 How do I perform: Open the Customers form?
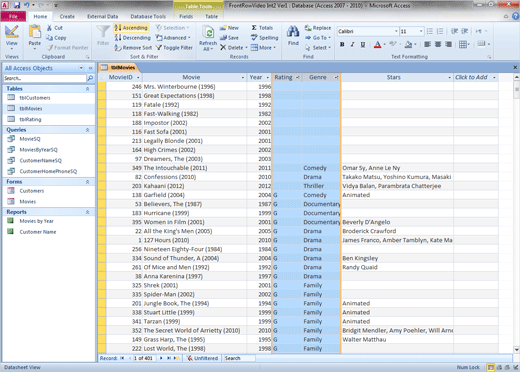[32, 191]
